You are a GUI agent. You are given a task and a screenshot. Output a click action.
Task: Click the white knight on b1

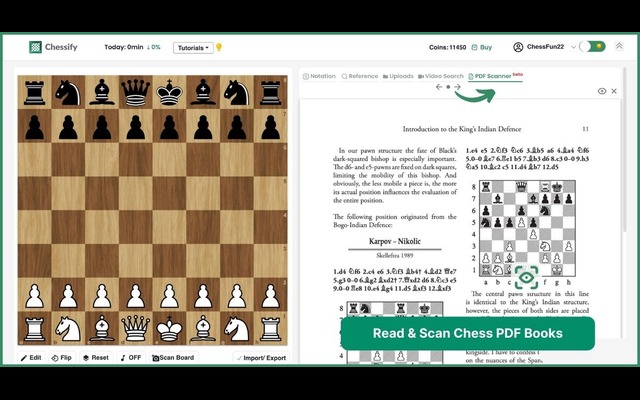tap(68, 329)
